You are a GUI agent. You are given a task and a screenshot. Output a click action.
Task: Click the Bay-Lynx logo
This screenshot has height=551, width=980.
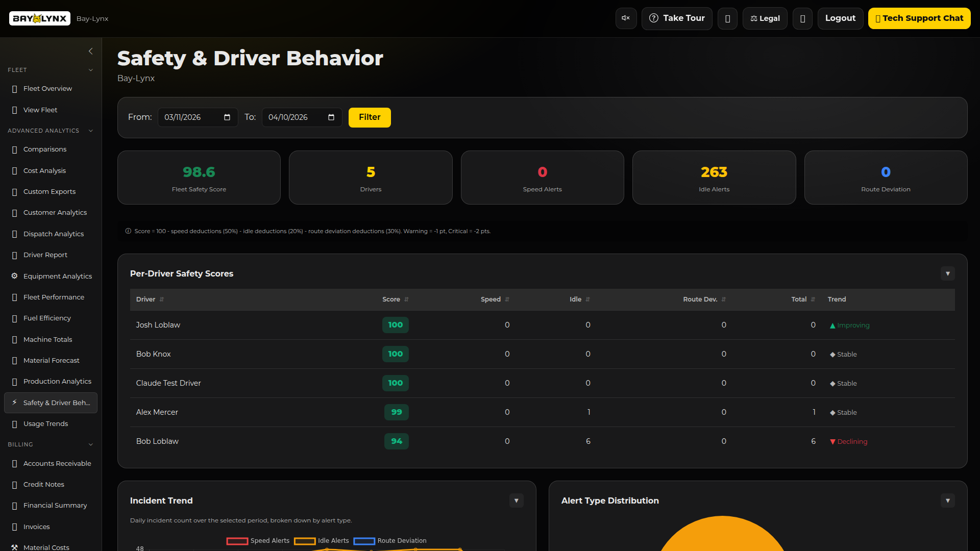[x=40, y=18]
